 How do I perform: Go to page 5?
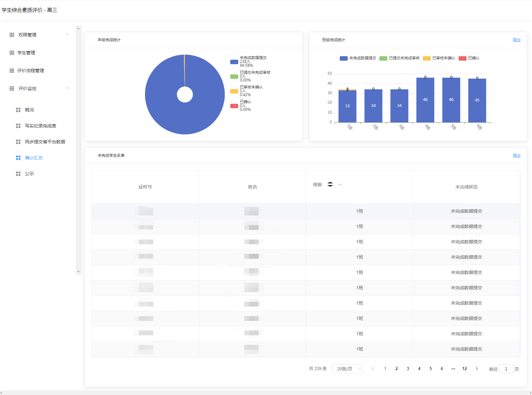[430, 368]
